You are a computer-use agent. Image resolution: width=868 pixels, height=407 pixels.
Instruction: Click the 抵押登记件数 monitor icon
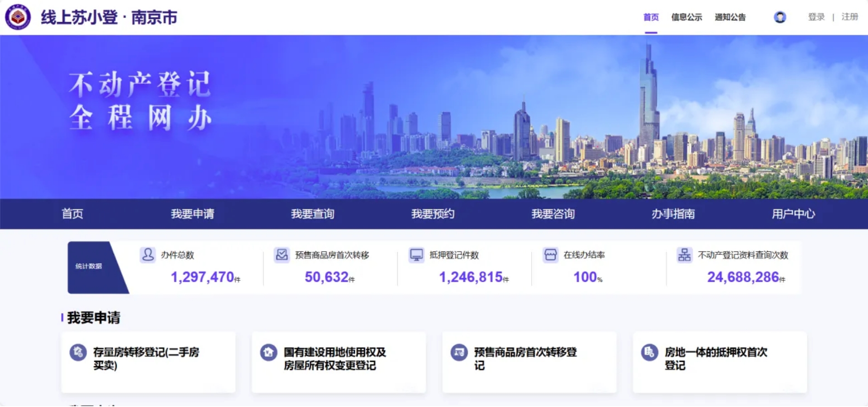[x=416, y=255]
